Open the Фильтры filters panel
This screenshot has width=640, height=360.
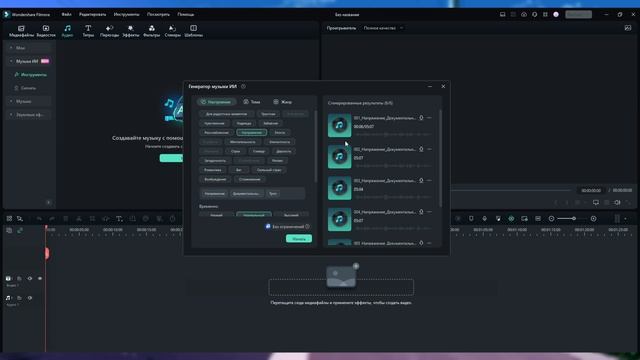coord(151,31)
